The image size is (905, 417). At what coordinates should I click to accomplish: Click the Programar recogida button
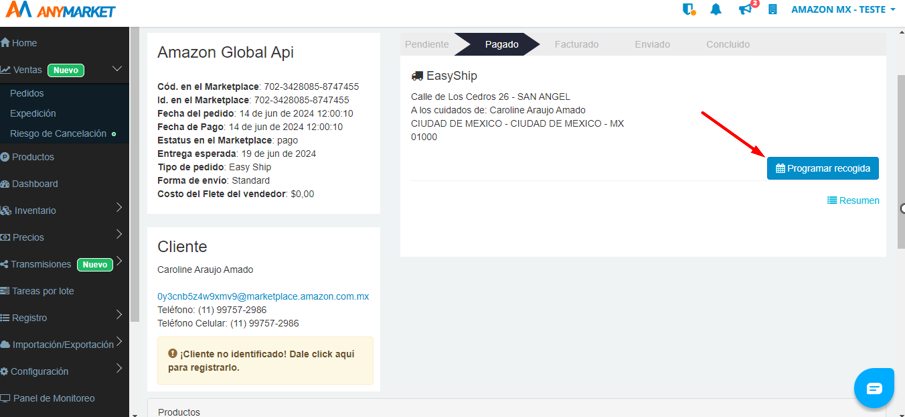pyautogui.click(x=822, y=168)
